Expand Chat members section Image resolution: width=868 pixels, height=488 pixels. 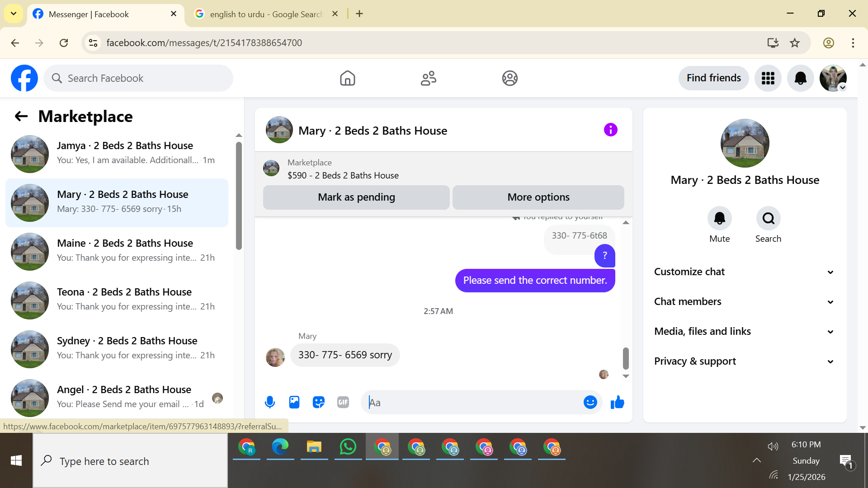(x=745, y=302)
